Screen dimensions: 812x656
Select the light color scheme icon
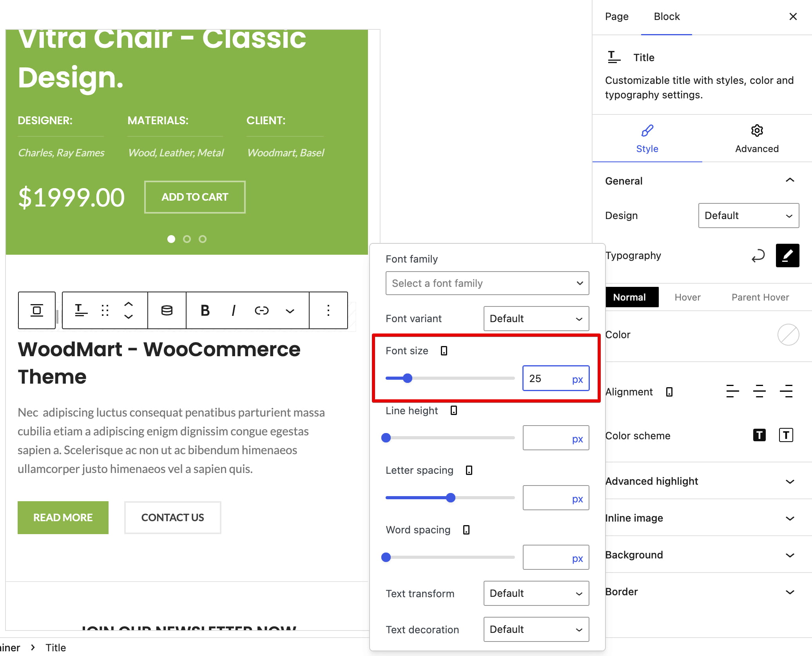tap(786, 435)
